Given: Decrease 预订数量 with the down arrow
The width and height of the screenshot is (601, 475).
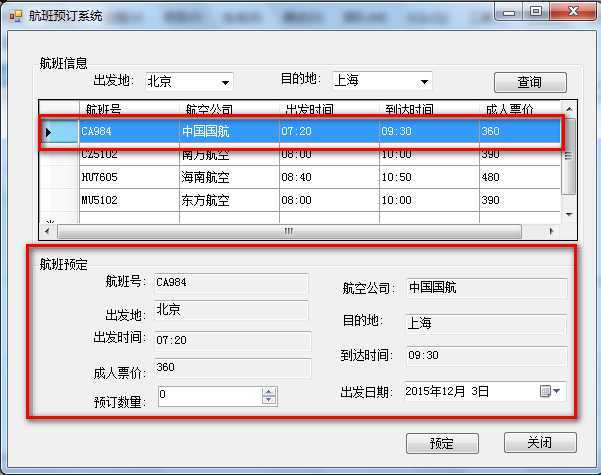Looking at the screenshot, I should [269, 400].
